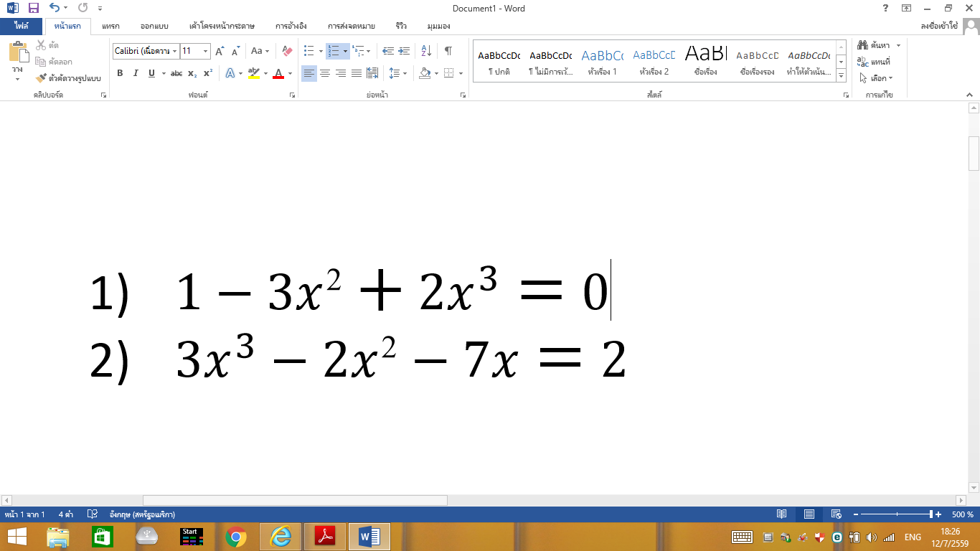This screenshot has height=551, width=980.
Task: Increase paragraph indent
Action: (x=404, y=51)
